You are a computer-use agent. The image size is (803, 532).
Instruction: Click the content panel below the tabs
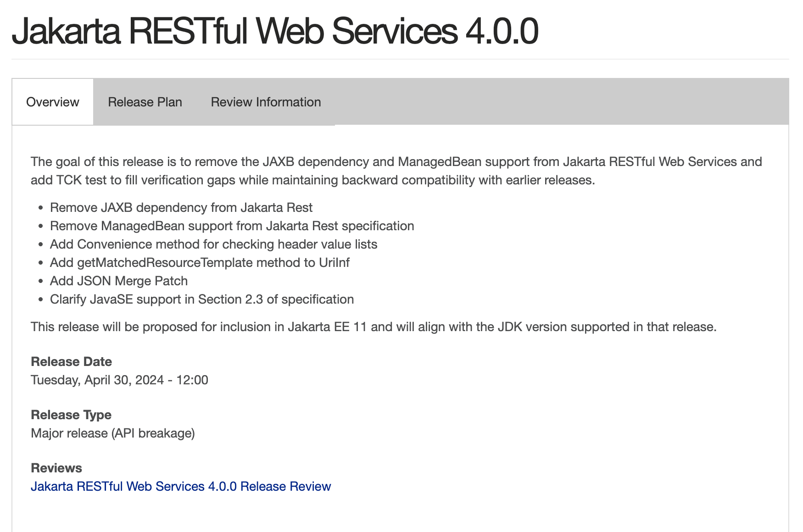click(x=597, y=413)
